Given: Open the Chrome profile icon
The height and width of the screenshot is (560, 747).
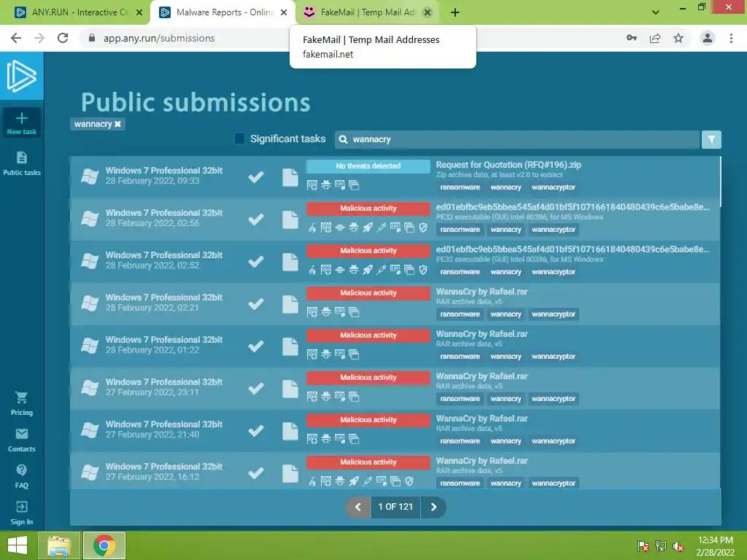Looking at the screenshot, I should 708,38.
